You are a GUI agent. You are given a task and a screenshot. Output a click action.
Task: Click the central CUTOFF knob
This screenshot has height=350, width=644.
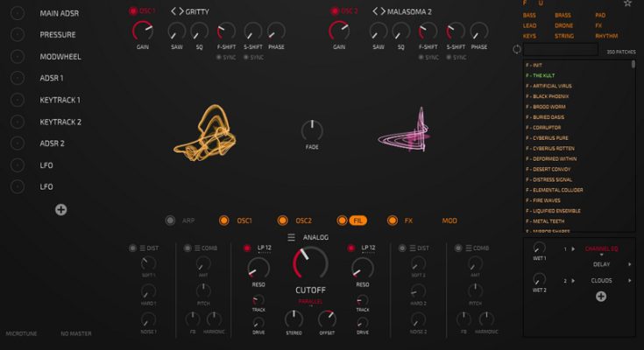310,263
